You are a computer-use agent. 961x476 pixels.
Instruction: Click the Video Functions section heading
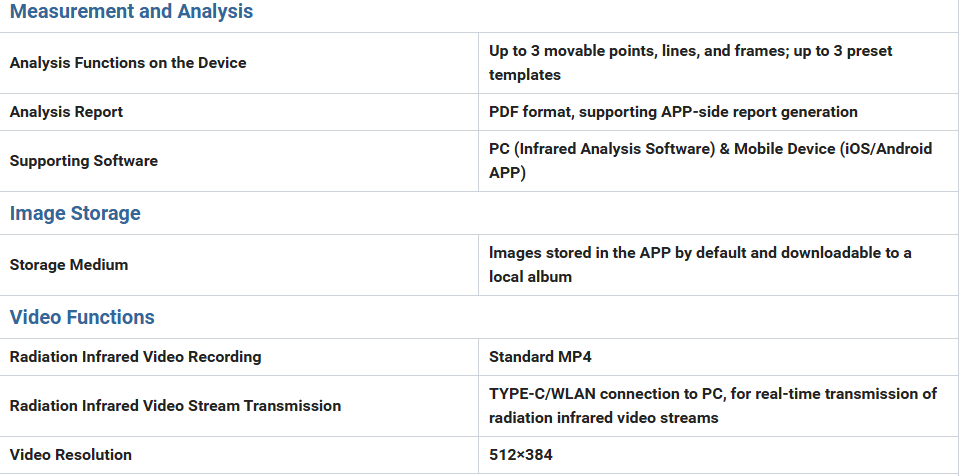click(82, 318)
